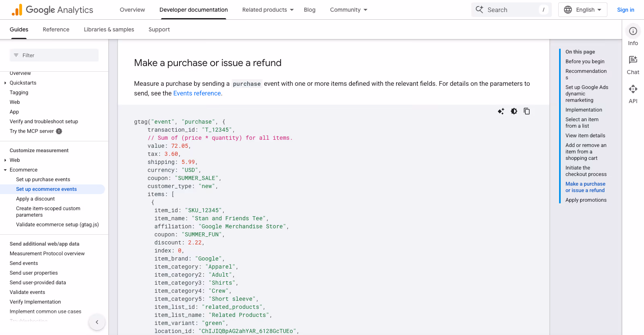Viewport: 644px width, 335px height.
Task: Open Apply a discount page
Action: [x=35, y=199]
